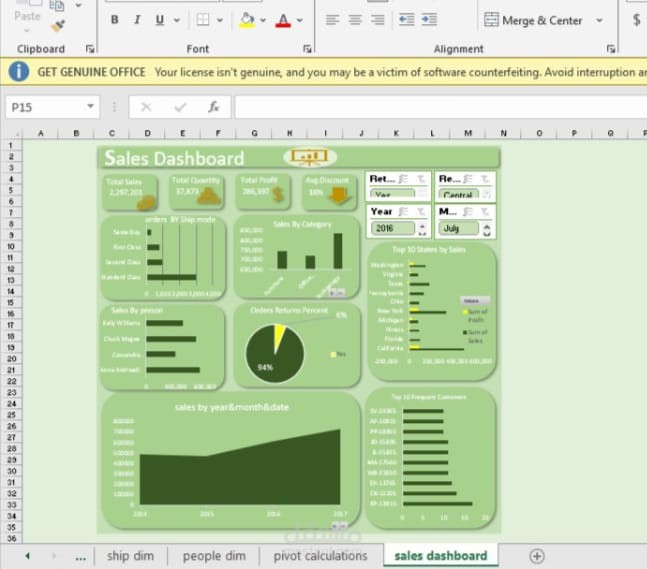Screen dimensions: 647x569
Task: Open the Borders dropdown arrow
Action: 220,20
